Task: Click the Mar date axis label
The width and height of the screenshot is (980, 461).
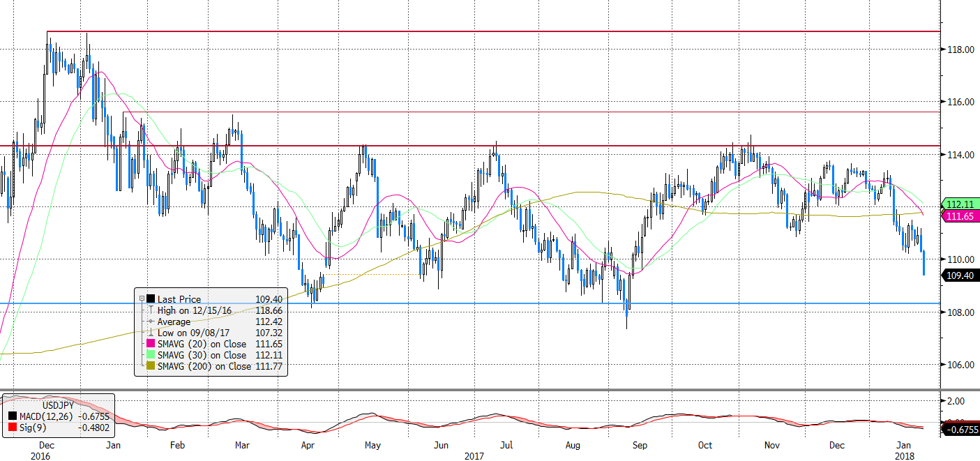Action: [243, 445]
